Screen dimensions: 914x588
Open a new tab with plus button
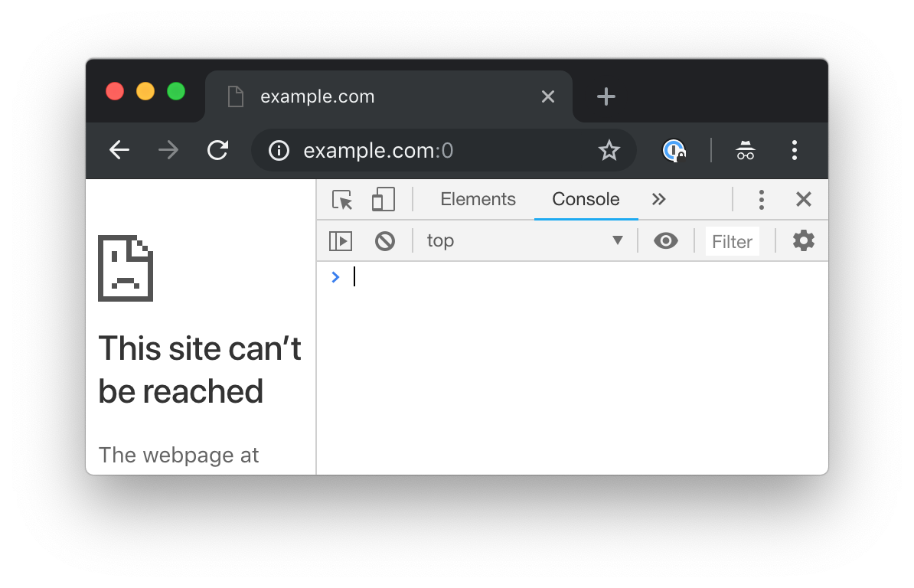coord(606,96)
